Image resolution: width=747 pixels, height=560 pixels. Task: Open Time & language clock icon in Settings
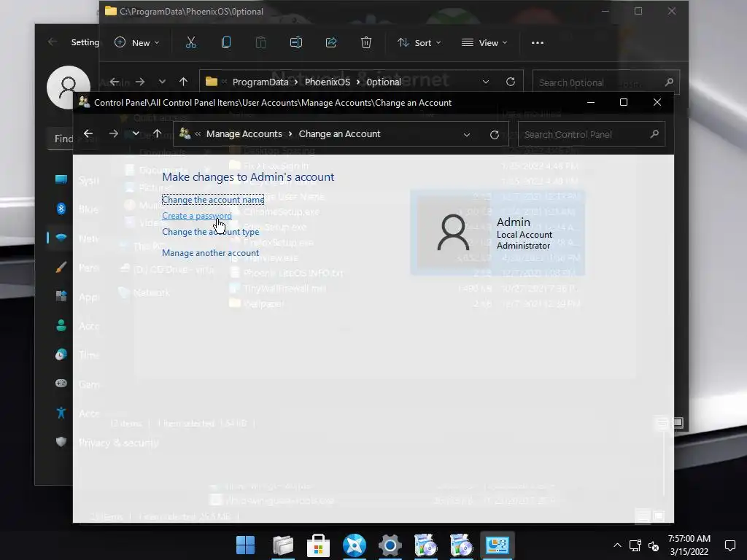61,354
